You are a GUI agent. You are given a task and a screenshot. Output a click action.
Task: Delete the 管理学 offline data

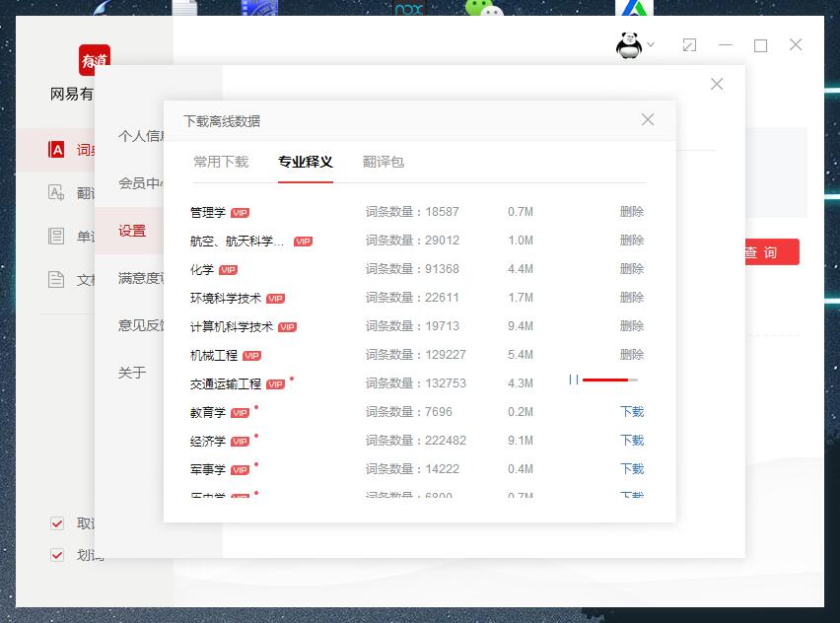(631, 212)
